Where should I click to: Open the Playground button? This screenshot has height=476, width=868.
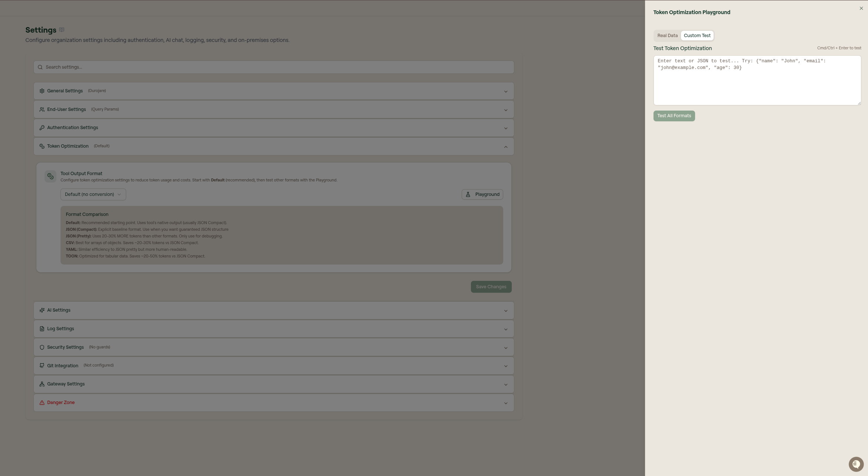pyautogui.click(x=482, y=194)
